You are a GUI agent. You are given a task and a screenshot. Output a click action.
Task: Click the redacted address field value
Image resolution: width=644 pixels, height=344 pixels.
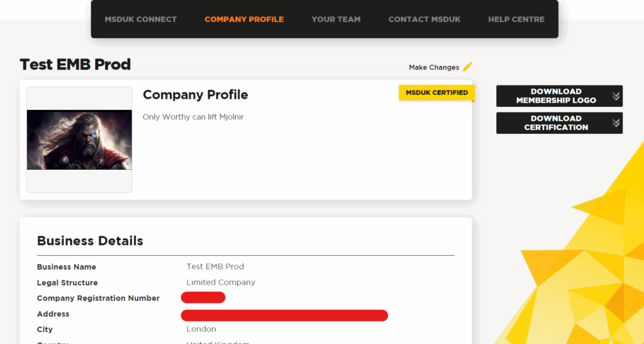(284, 315)
